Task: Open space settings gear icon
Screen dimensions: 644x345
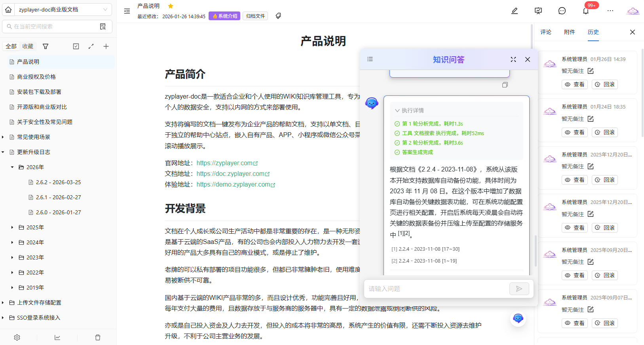Action: tap(17, 337)
